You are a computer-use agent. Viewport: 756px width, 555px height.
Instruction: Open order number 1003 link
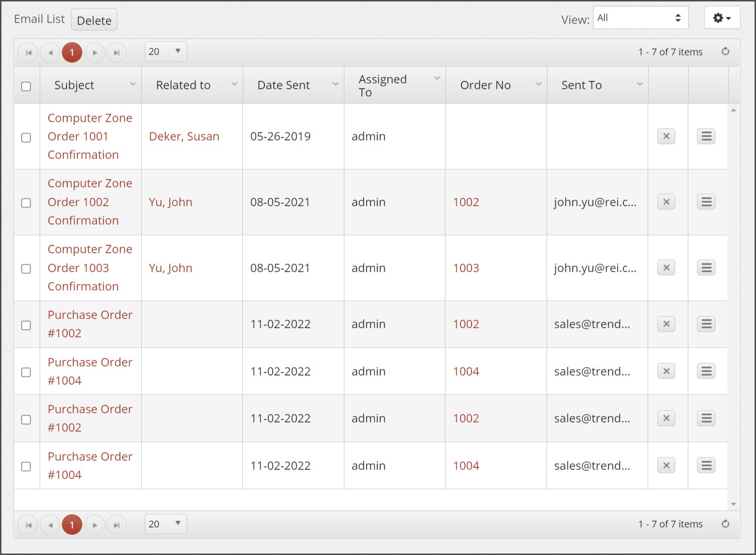(x=466, y=268)
